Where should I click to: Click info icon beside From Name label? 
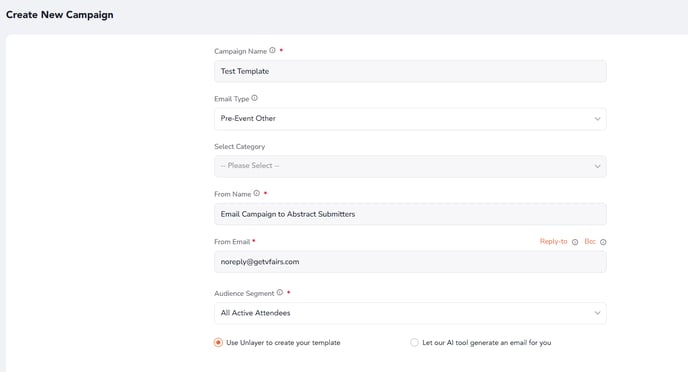pos(257,193)
